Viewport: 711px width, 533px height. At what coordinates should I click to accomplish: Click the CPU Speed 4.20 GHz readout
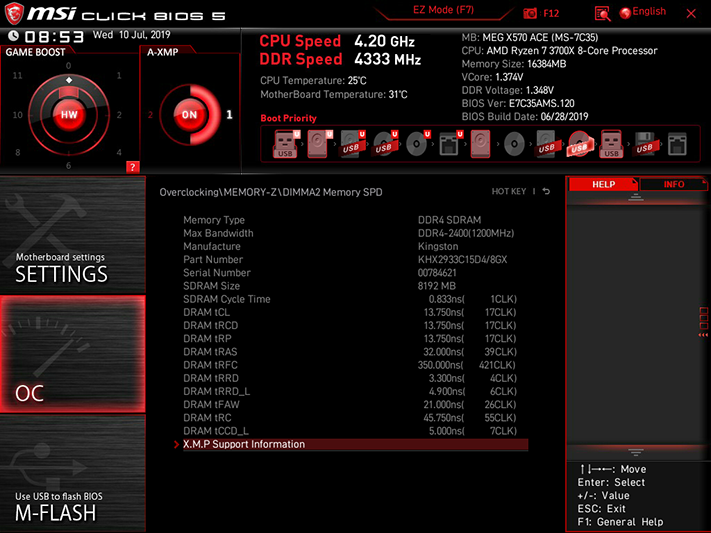click(x=337, y=41)
